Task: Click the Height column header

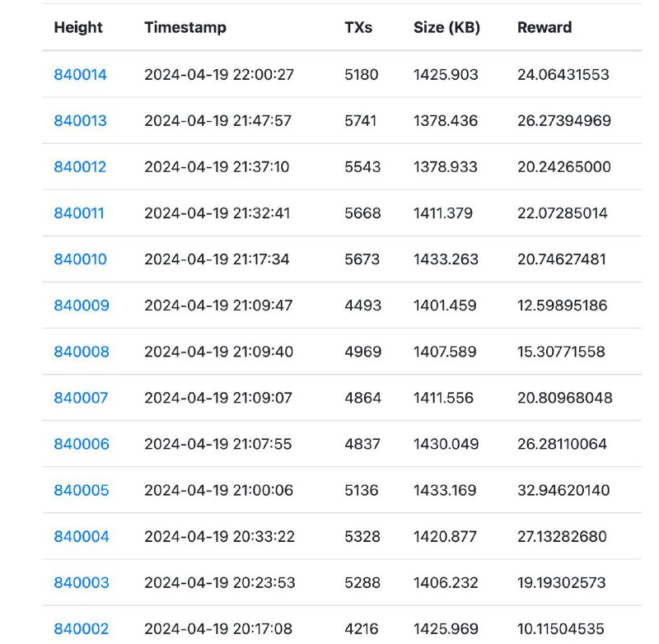Action: (x=78, y=28)
